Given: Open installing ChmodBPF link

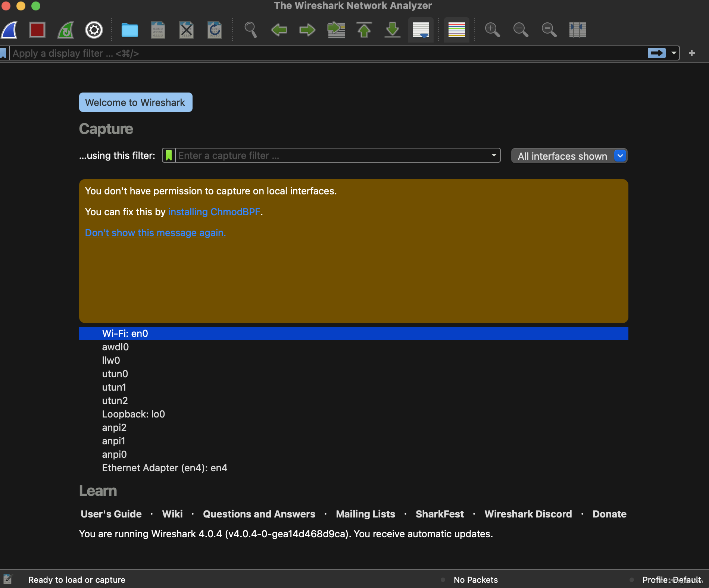Looking at the screenshot, I should (214, 212).
